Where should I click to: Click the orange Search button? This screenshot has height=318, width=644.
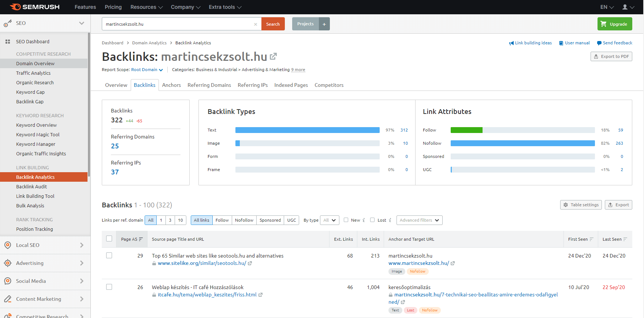tap(273, 24)
